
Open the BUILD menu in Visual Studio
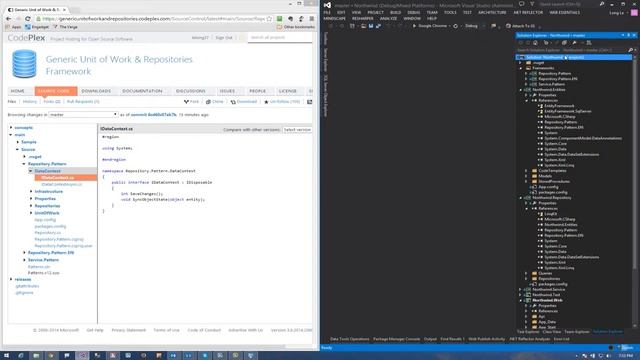395,13
